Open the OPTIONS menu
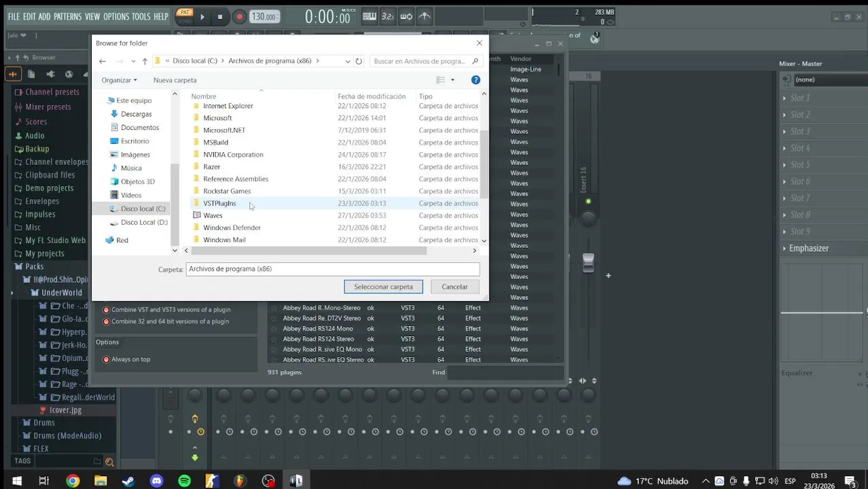The width and height of the screenshot is (868, 489). 116,16
